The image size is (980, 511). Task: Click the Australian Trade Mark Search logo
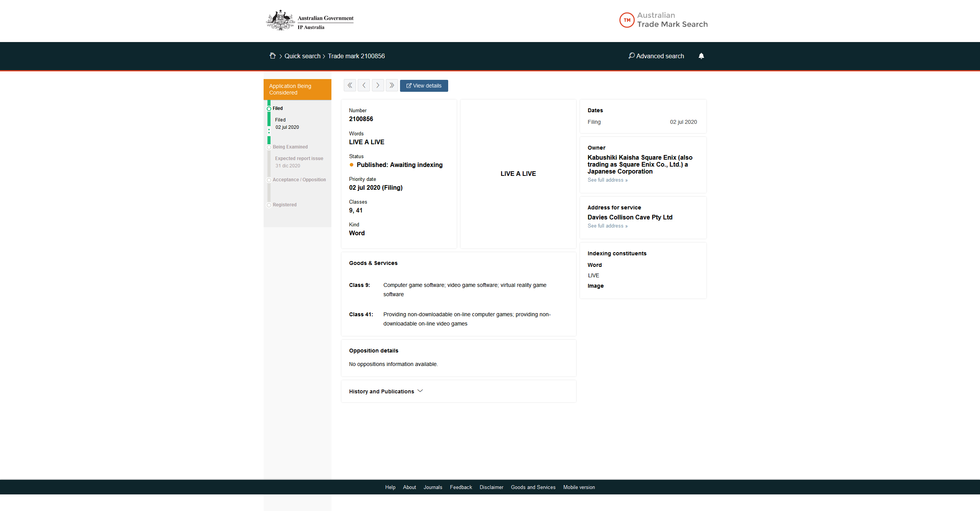664,20
